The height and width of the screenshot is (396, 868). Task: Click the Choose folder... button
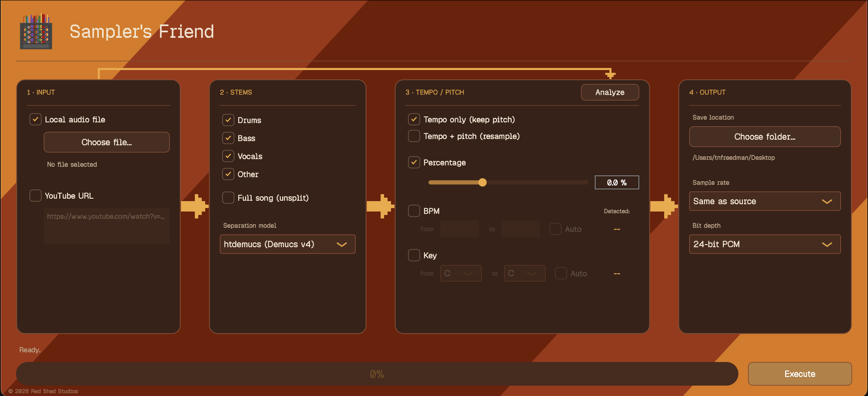coord(765,137)
